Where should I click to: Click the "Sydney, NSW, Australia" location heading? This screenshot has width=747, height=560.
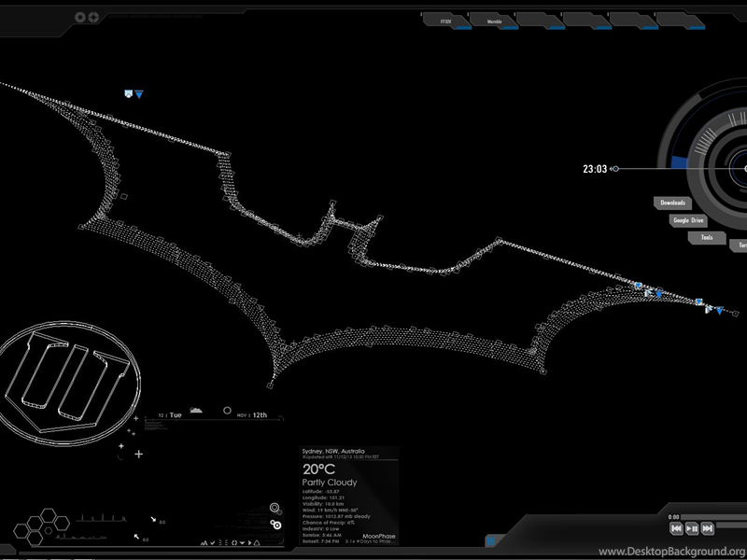pyautogui.click(x=333, y=451)
